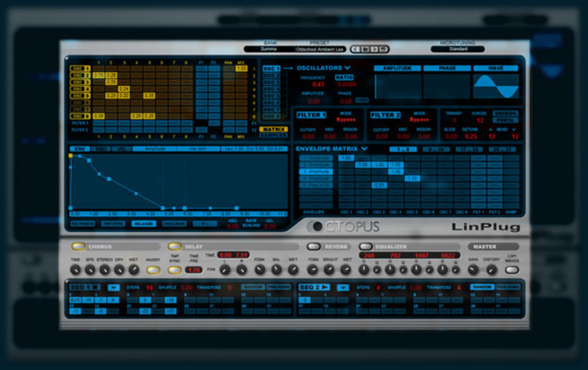This screenshot has height=370, width=588.
Task: Expand the Oscillators chevron menu
Action: pos(348,68)
